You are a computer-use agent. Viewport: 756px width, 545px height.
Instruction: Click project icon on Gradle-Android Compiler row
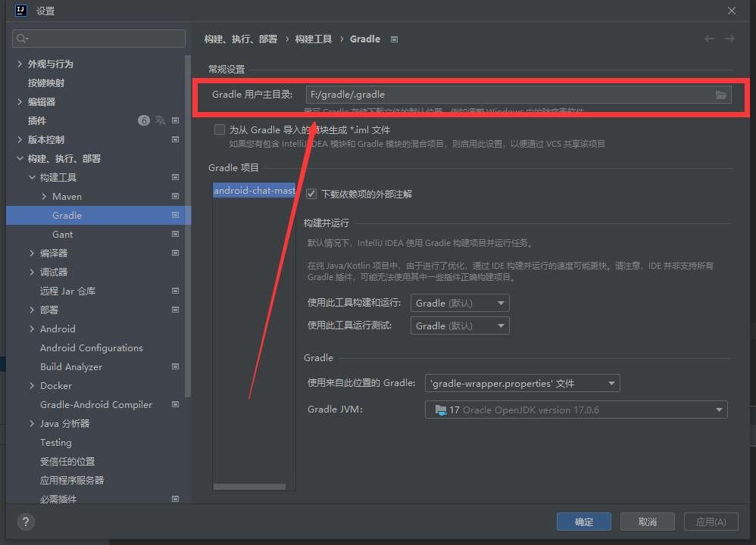[x=176, y=404]
